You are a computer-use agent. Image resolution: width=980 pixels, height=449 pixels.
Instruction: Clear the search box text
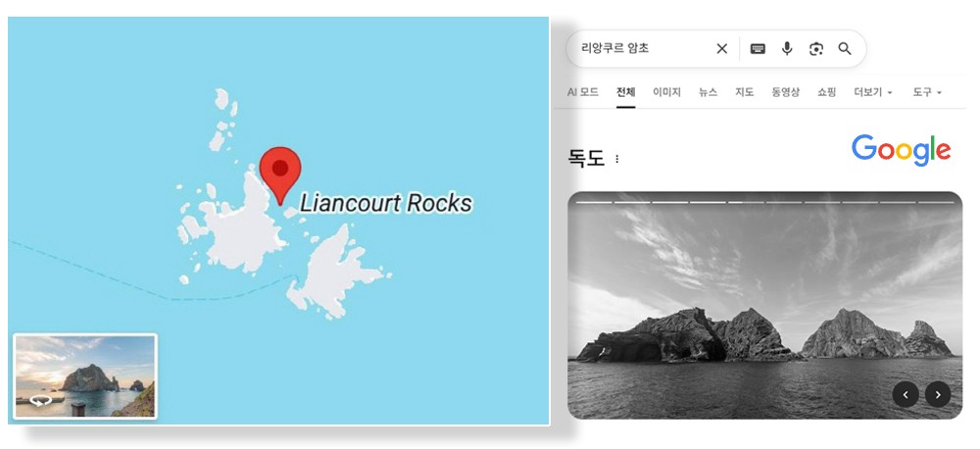(721, 49)
